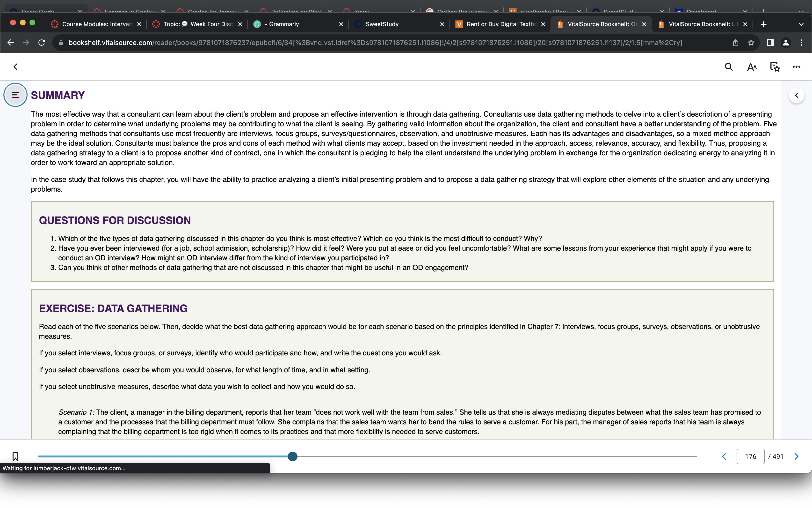
Task: Switch to Rent or Buy Digital Textbooks tab
Action: tap(501, 24)
